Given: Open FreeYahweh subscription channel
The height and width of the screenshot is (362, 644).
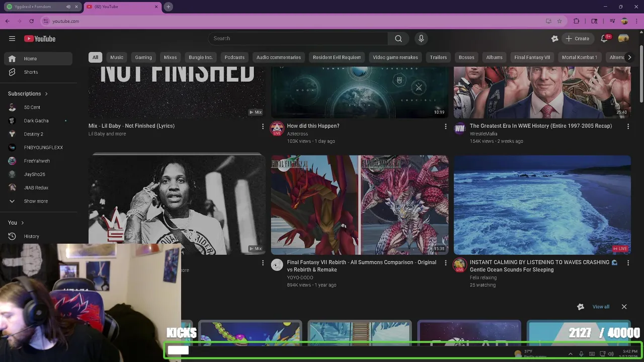Looking at the screenshot, I should (x=38, y=161).
